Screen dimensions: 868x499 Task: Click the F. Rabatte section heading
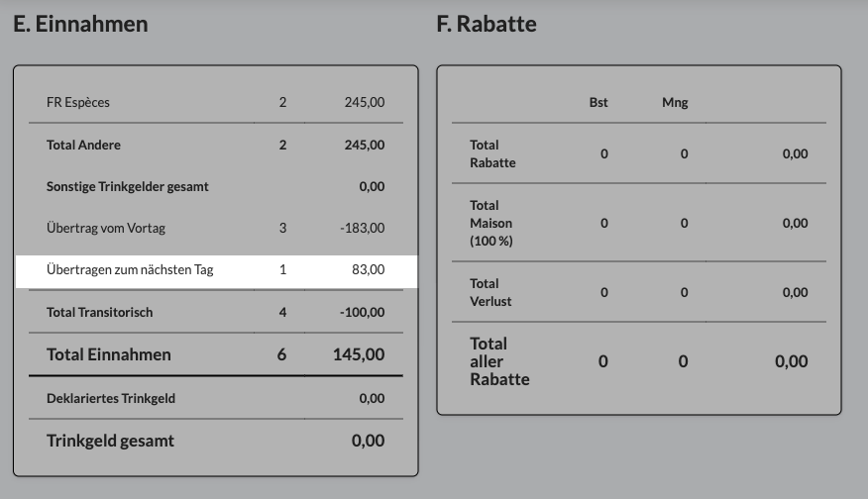coord(487,25)
